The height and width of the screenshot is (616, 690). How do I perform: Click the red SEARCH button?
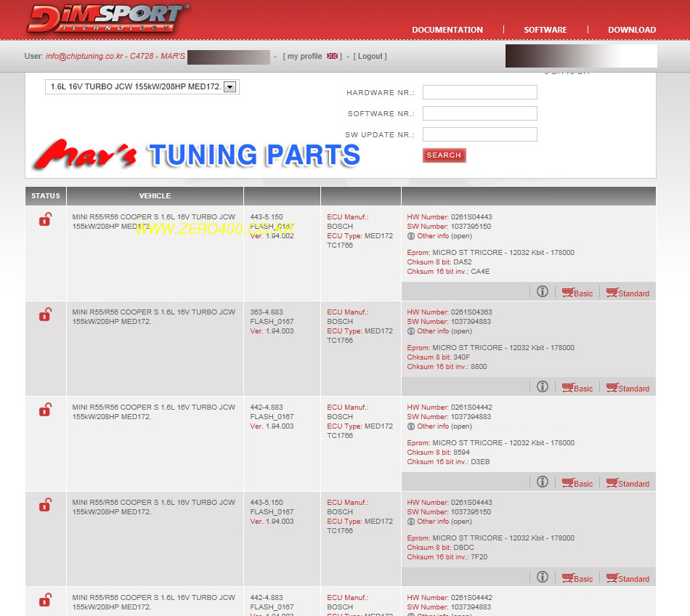(444, 155)
